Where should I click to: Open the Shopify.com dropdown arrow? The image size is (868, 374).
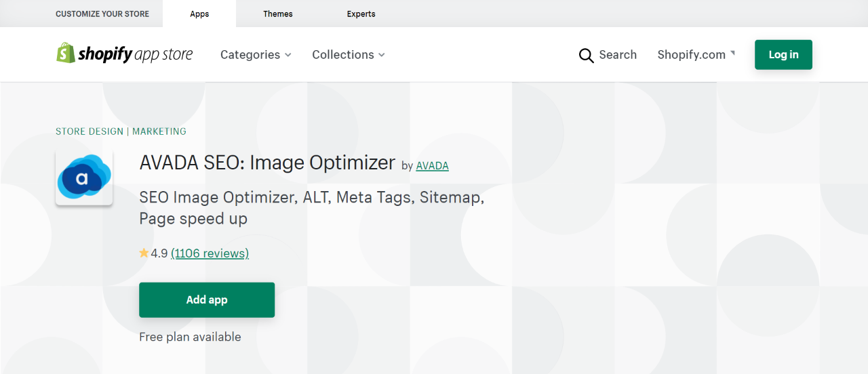coord(732,54)
